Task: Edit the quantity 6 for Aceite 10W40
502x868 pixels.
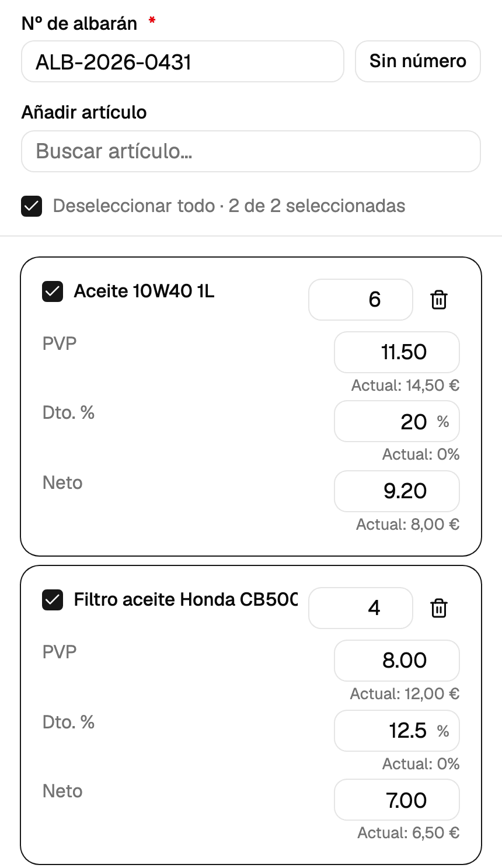Action: (361, 300)
